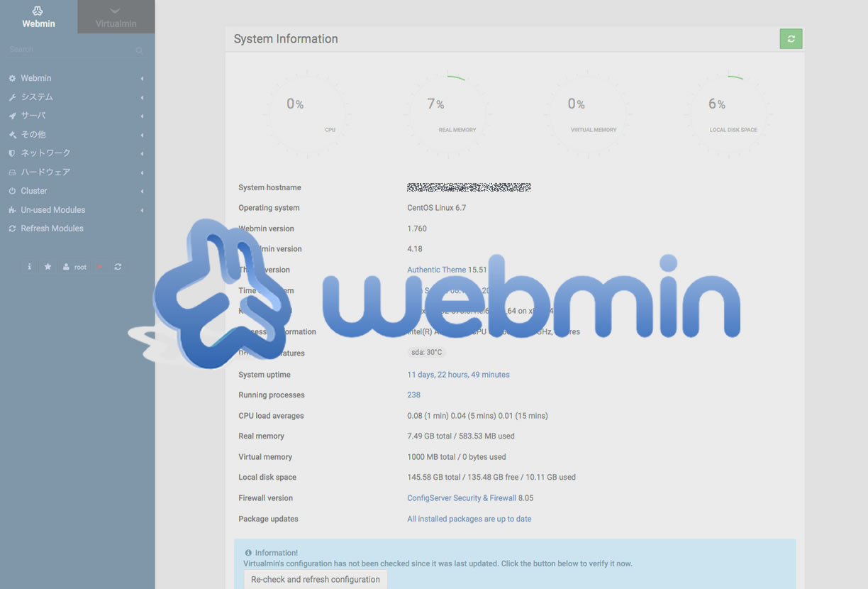Expand the サーバ menu arrow
The width and height of the screenshot is (868, 589).
click(x=142, y=116)
